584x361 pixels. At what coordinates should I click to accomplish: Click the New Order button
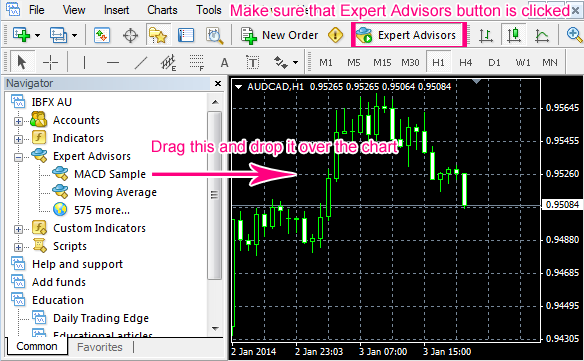280,35
